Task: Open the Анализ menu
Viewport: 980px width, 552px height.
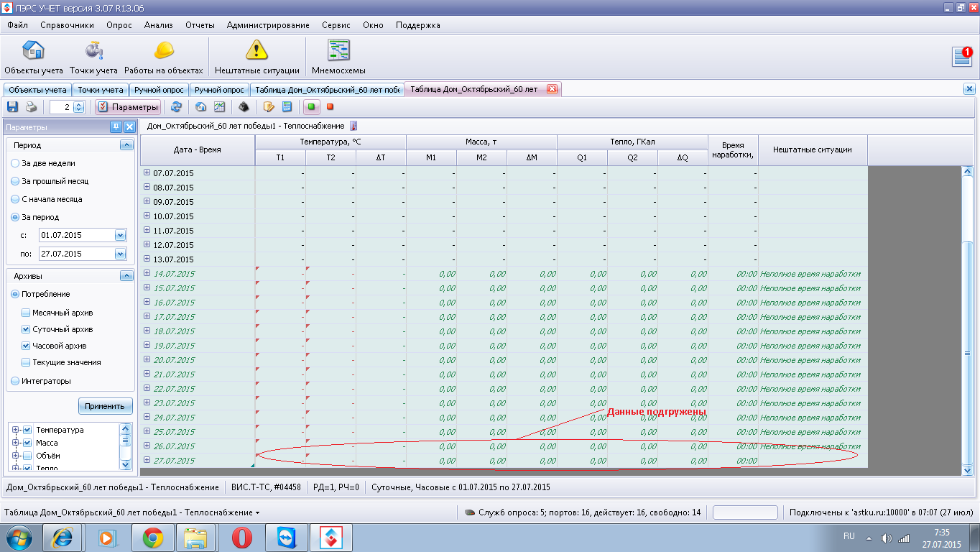Action: tap(158, 25)
